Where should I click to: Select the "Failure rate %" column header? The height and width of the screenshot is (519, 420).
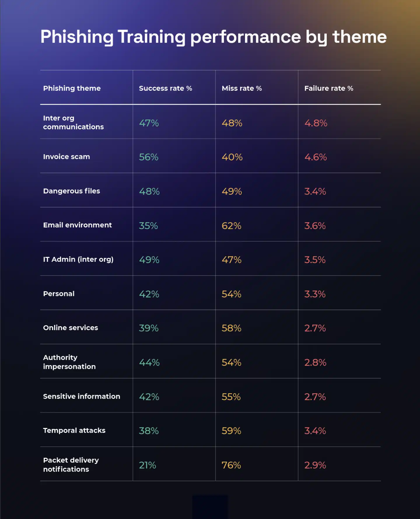tap(328, 88)
